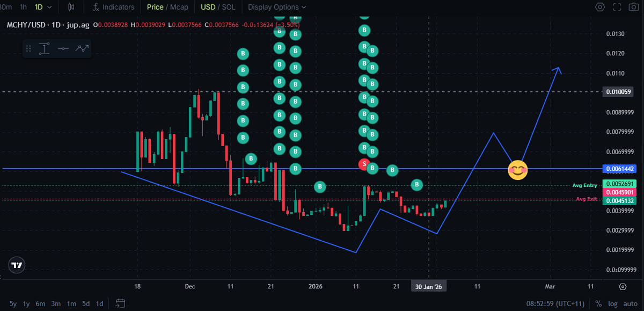Open the Display Options dropdown
644x311 pixels.
(277, 8)
